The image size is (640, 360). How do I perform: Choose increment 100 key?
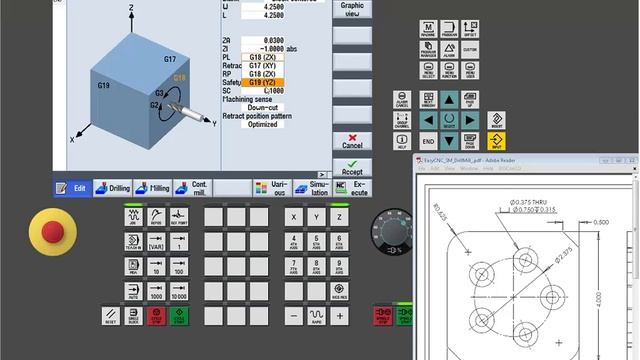pyautogui.click(x=179, y=267)
